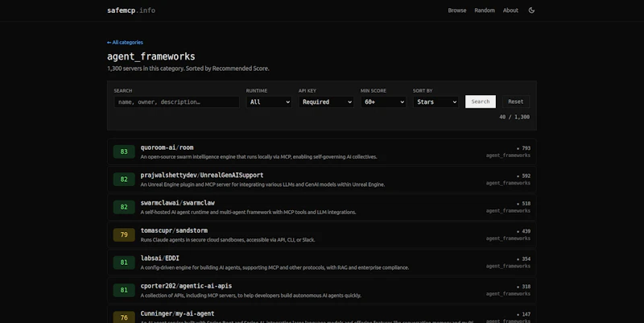Open the Random menu item
Viewport: 644px width, 323px height.
point(485,10)
